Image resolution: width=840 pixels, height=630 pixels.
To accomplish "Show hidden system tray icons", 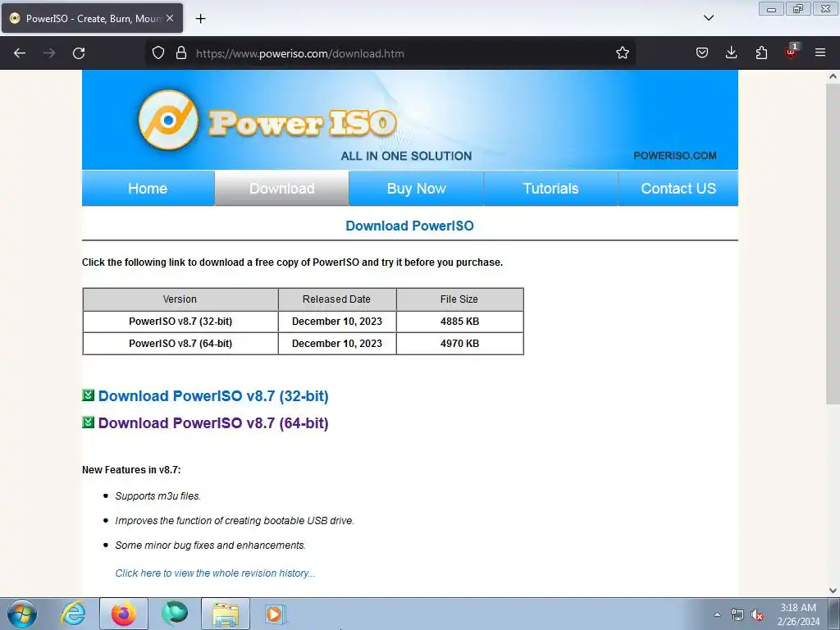I will tap(717, 614).
